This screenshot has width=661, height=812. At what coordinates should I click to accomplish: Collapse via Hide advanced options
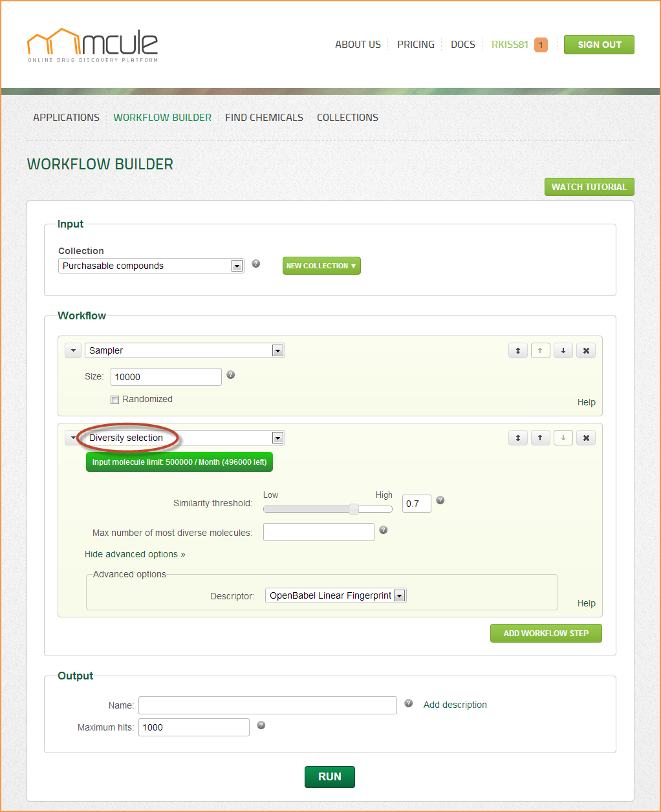point(135,554)
